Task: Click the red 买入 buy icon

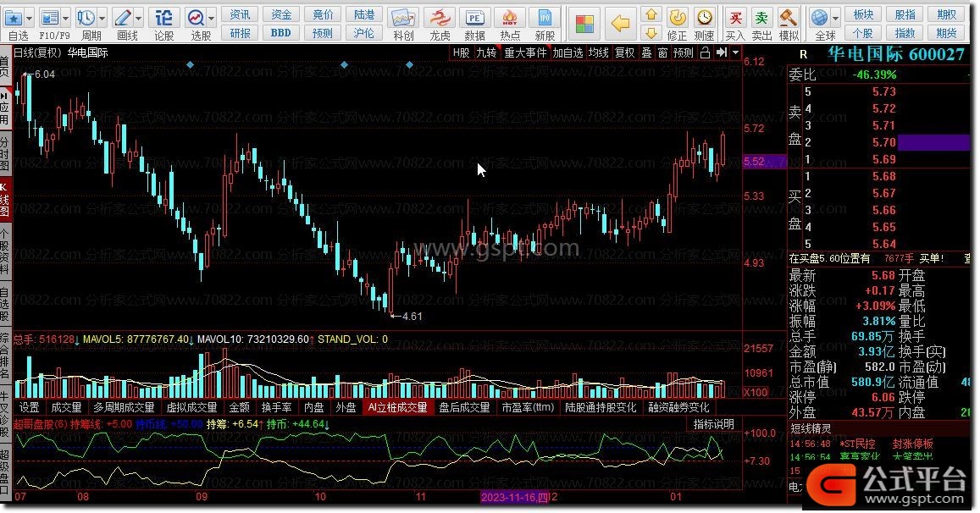Action: tap(735, 18)
